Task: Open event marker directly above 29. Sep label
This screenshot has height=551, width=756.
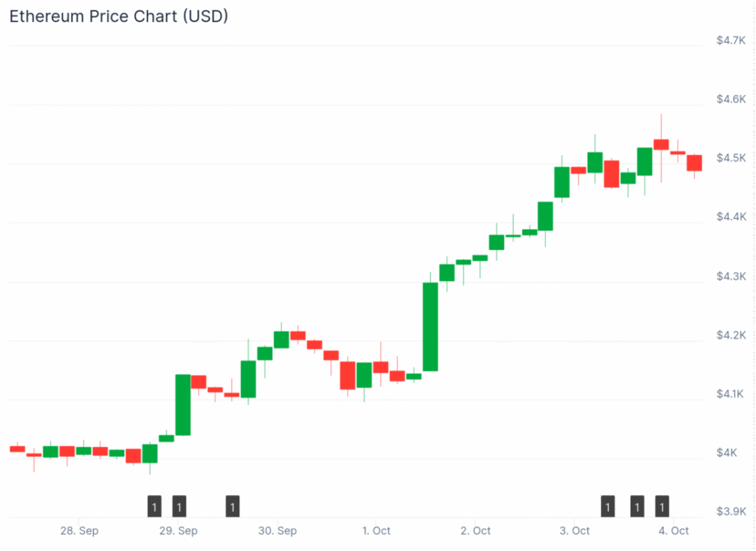Action: click(179, 507)
